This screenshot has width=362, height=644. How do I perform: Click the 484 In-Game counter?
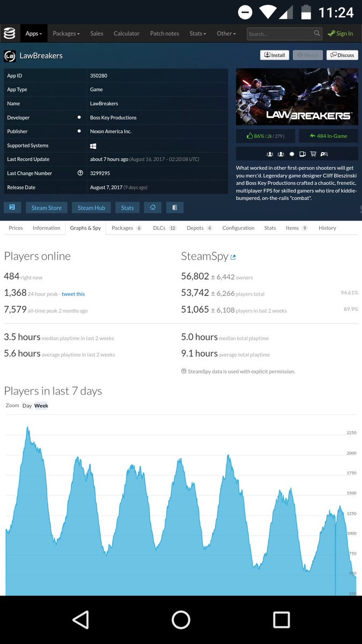click(328, 136)
